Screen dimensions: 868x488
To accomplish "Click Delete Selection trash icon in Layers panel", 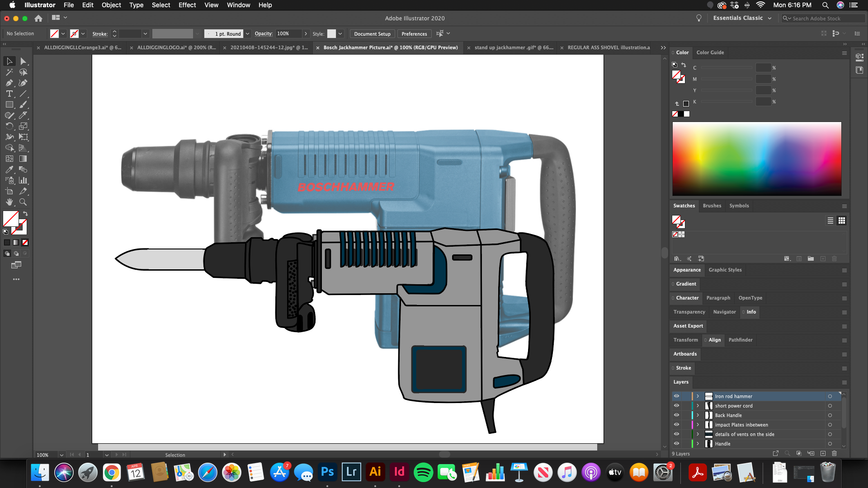I will pyautogui.click(x=835, y=454).
